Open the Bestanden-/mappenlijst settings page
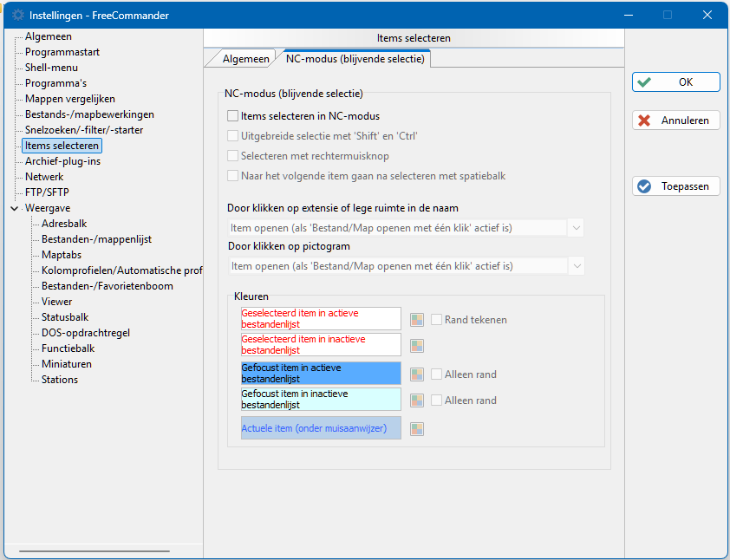 pyautogui.click(x=96, y=239)
